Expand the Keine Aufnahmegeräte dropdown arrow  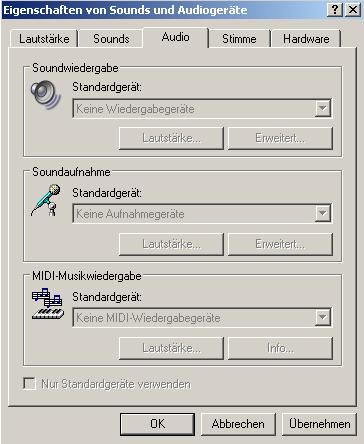(x=323, y=213)
